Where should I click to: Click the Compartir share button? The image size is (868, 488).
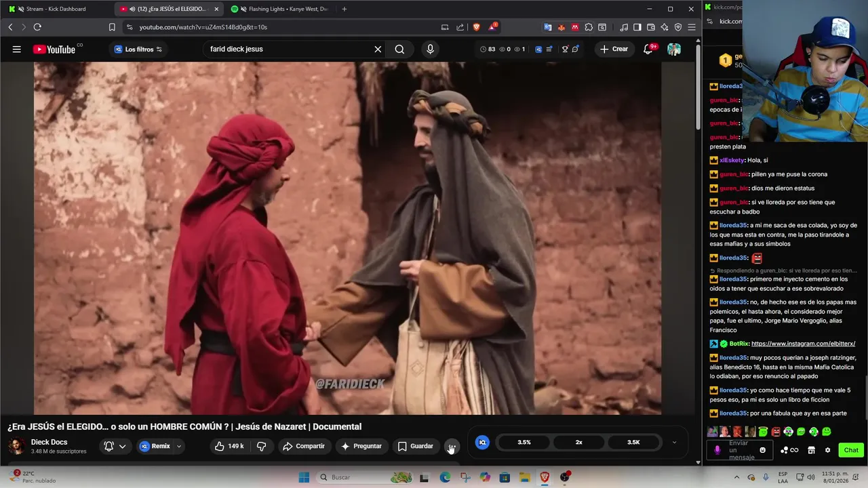[304, 446]
